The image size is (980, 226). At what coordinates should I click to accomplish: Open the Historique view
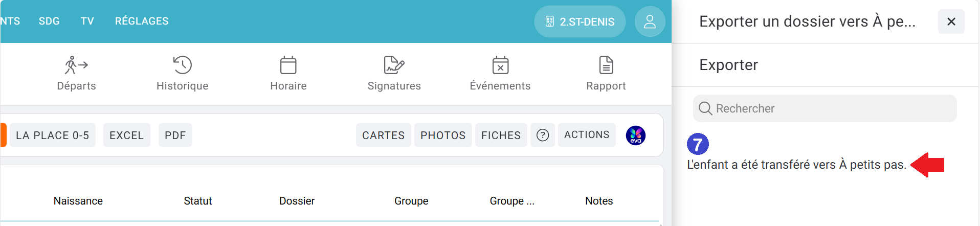[183, 74]
